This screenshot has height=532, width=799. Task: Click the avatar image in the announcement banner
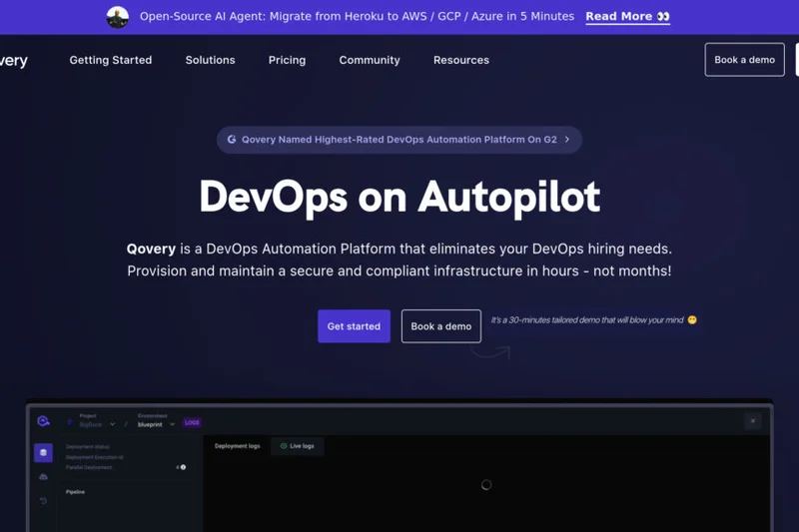[x=118, y=17]
